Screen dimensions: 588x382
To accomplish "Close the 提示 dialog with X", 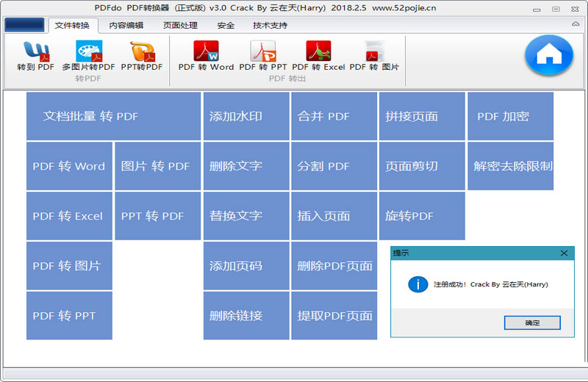I will [x=564, y=253].
